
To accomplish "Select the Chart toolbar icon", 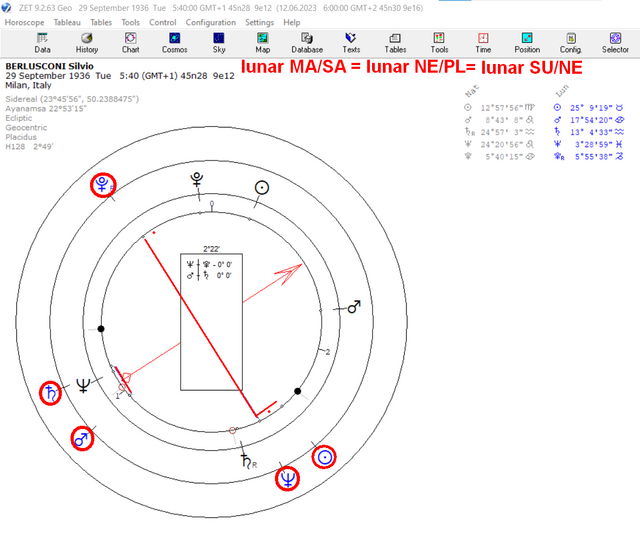I will 130,43.
